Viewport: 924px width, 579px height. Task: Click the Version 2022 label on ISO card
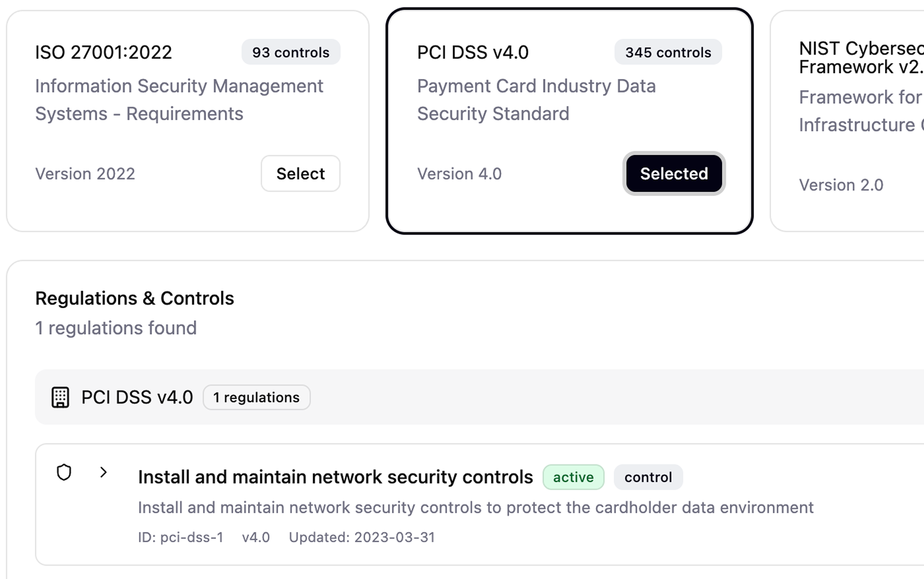[85, 173]
